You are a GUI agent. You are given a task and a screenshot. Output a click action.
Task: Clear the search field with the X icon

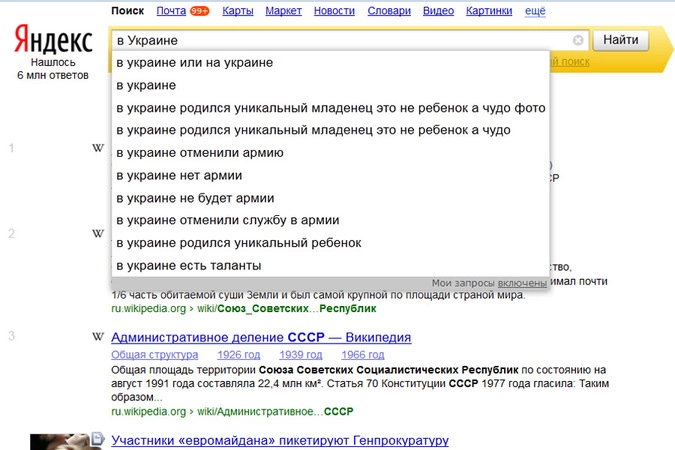(578, 41)
